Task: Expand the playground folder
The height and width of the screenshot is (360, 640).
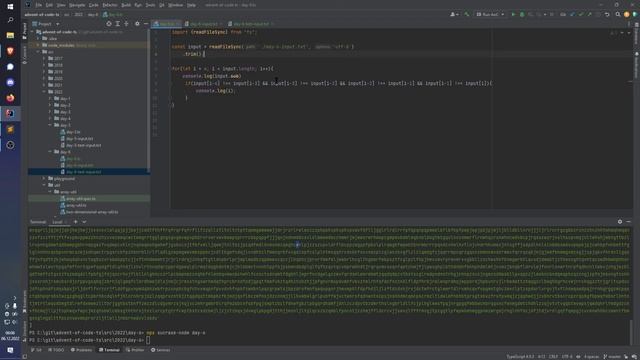Action: tap(44, 178)
